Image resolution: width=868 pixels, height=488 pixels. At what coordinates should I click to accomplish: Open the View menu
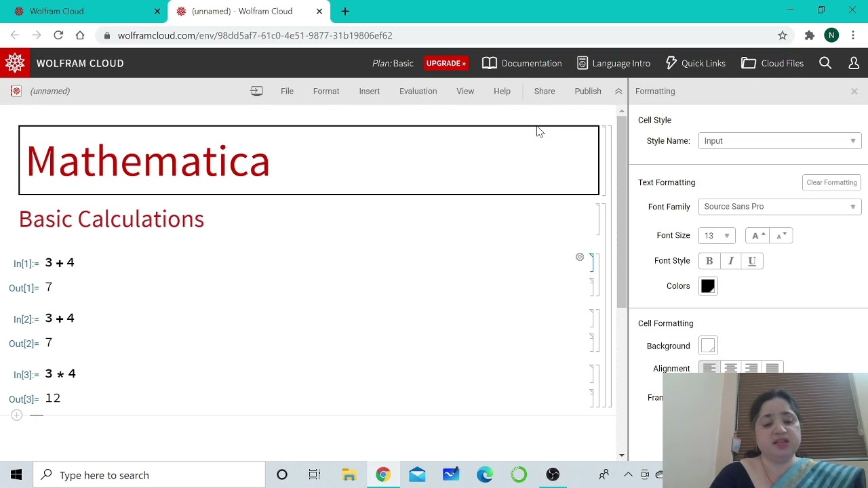[x=465, y=91]
